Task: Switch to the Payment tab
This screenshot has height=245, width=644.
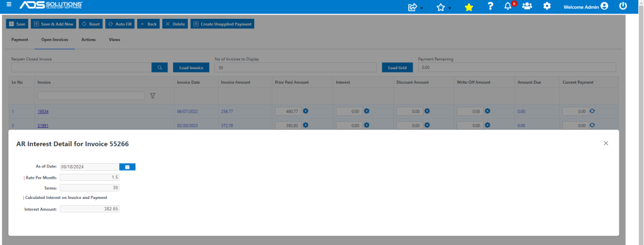Action: tap(19, 40)
